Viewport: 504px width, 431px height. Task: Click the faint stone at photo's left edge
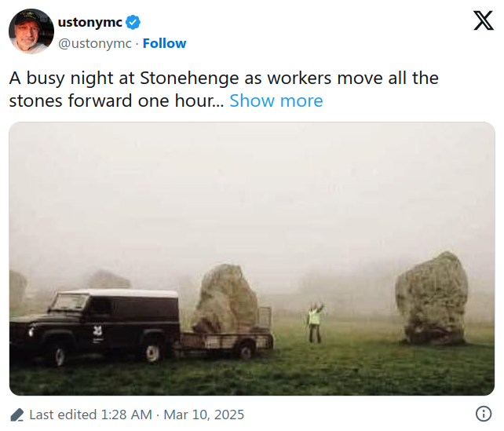[17, 289]
